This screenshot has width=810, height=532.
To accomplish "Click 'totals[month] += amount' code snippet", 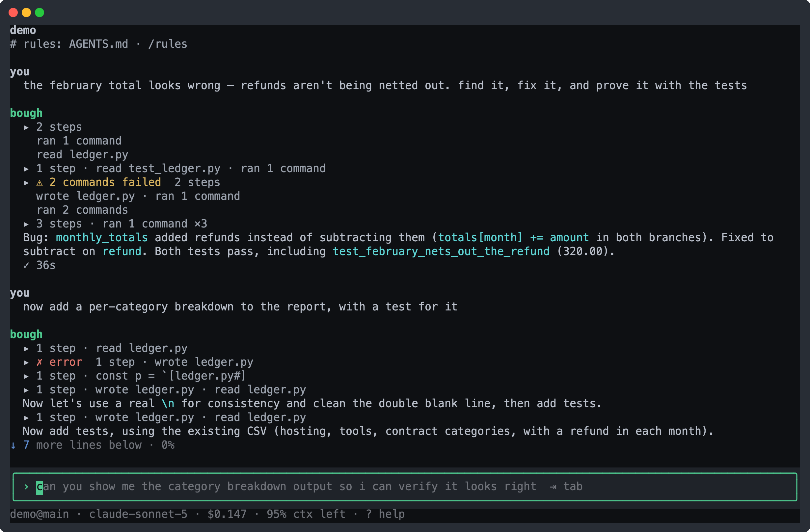I will pyautogui.click(x=513, y=238).
